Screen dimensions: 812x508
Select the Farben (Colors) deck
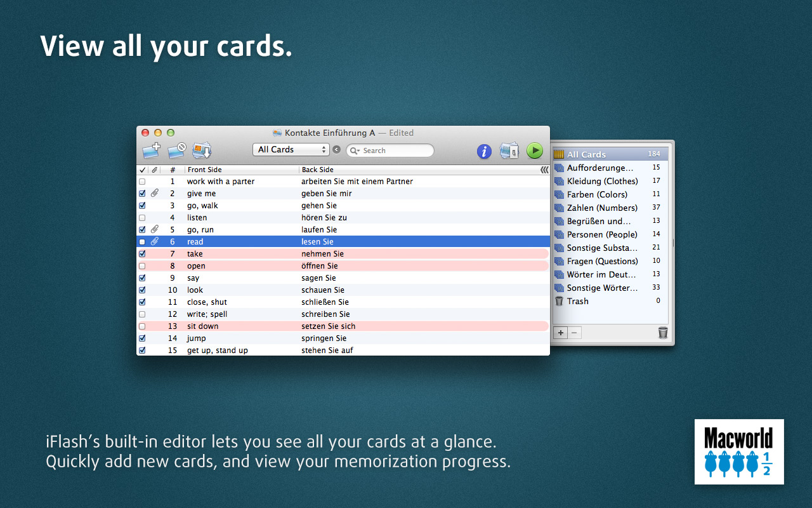[x=610, y=194]
